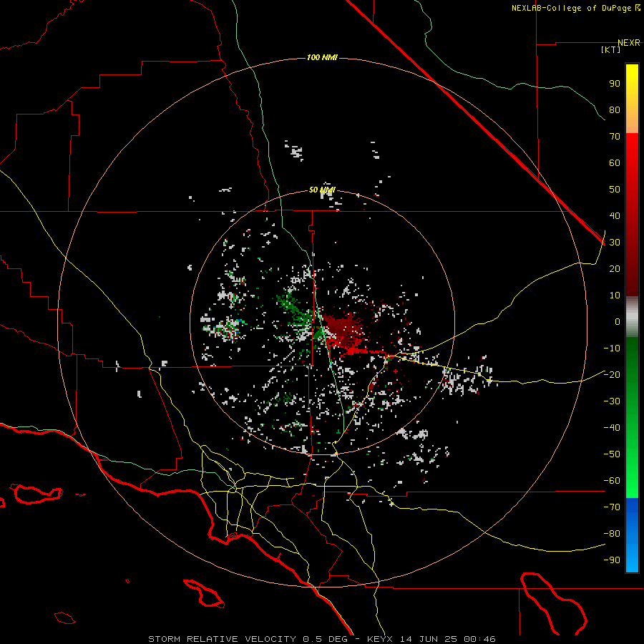Click the -90 scale value
The width and height of the screenshot is (644, 644).
(x=612, y=560)
